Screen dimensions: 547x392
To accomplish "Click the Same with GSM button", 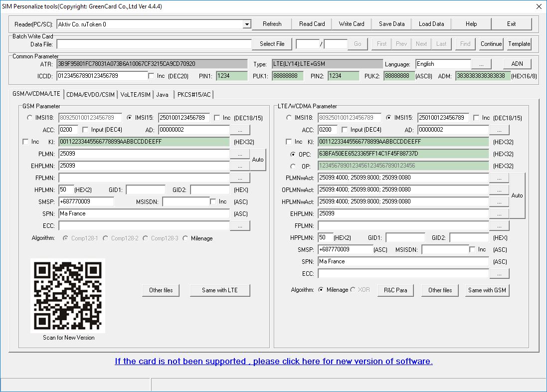I will pos(487,290).
